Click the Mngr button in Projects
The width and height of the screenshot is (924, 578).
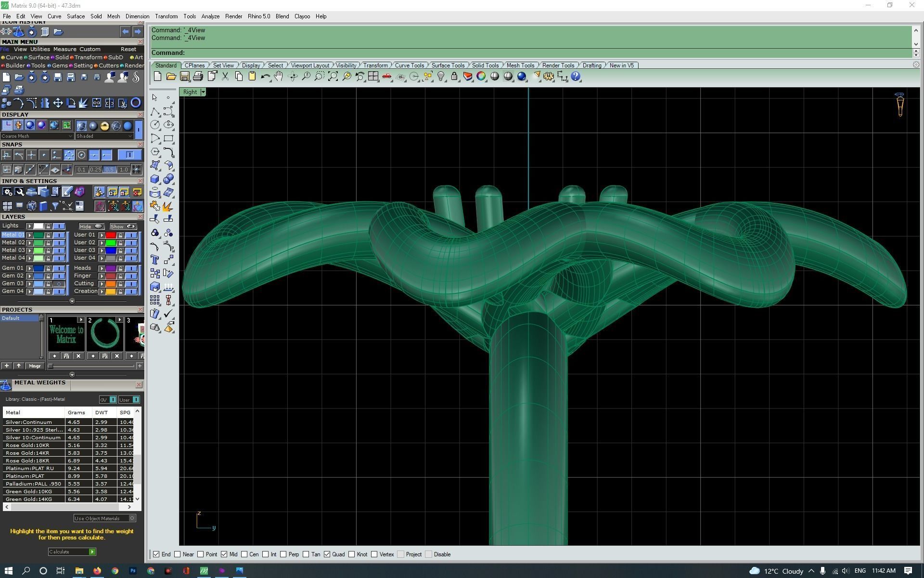[x=35, y=366]
